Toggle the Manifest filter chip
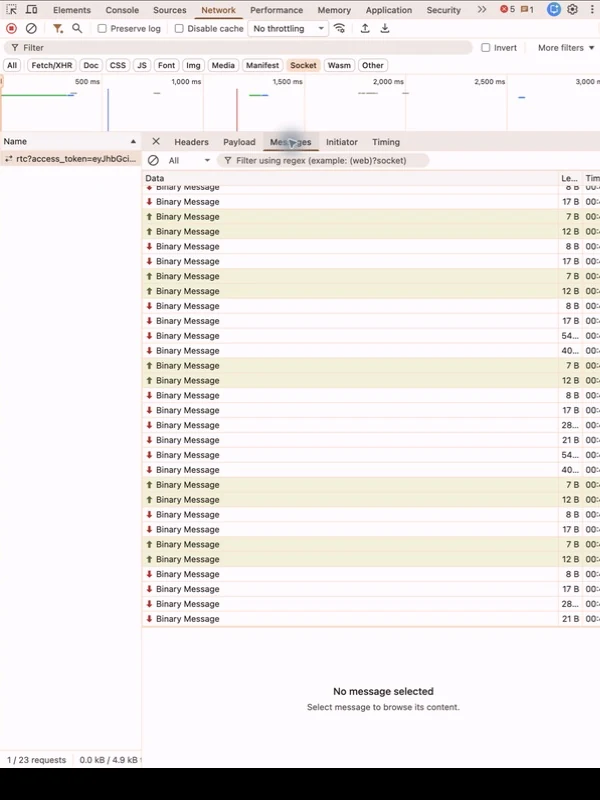This screenshot has width=600, height=800. tap(262, 65)
